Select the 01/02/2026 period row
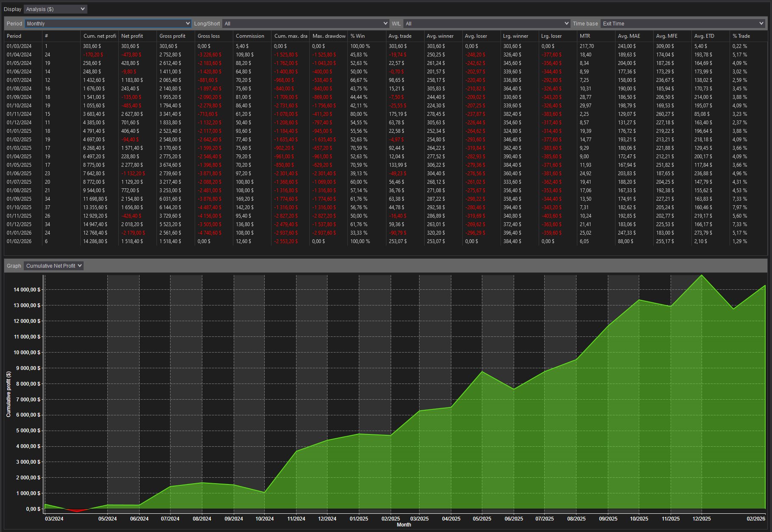772x532 pixels. pyautogui.click(x=386, y=241)
